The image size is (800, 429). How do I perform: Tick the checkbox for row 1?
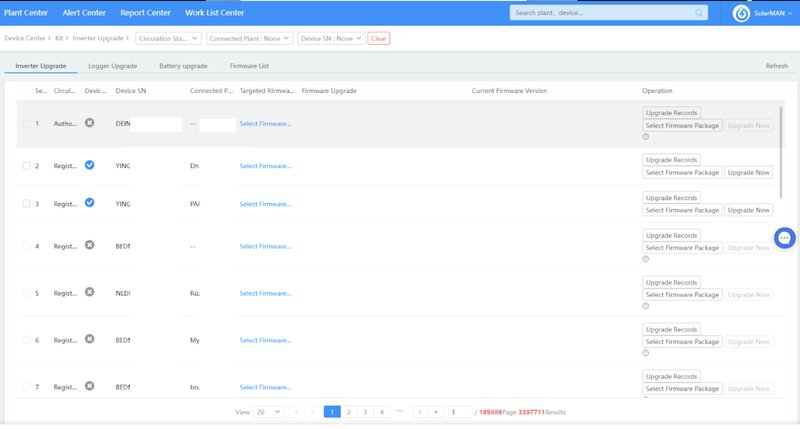(x=26, y=123)
